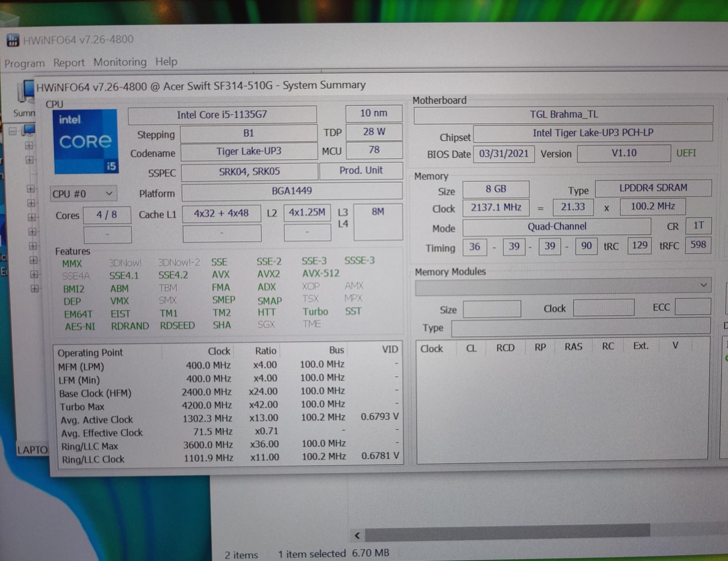Image resolution: width=728 pixels, height=561 pixels.
Task: Click the AES-NI feature label
Action: point(80,327)
